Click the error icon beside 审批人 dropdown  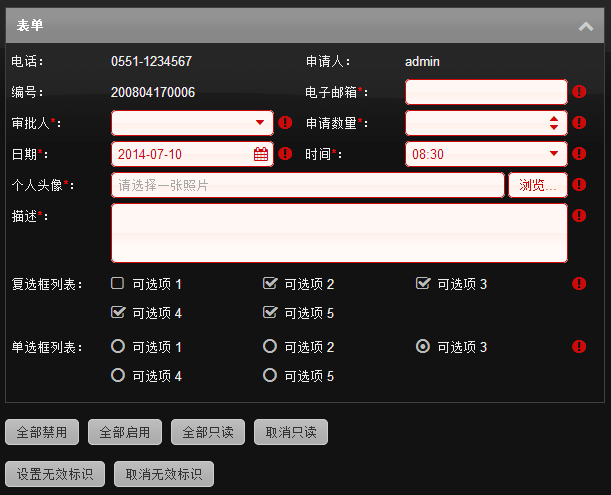pyautogui.click(x=285, y=122)
